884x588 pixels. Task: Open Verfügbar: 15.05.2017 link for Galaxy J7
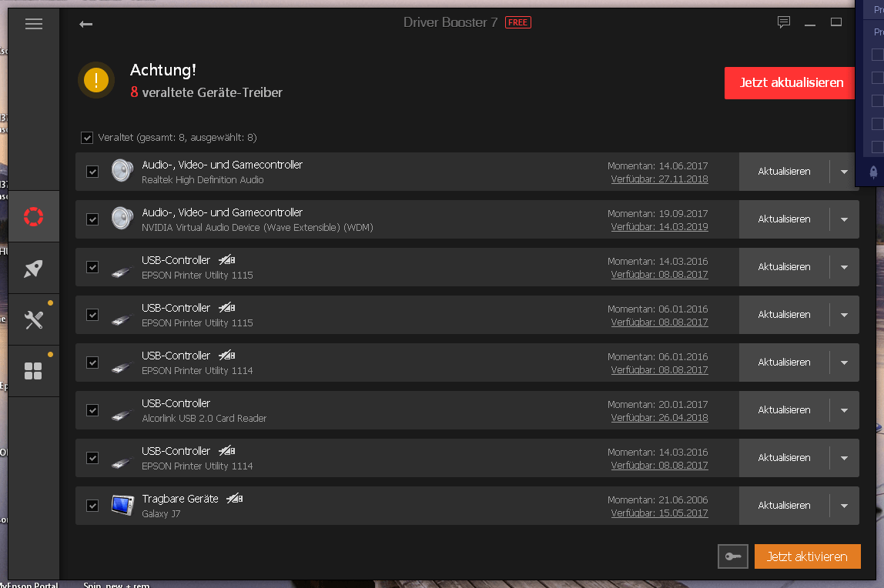659,513
